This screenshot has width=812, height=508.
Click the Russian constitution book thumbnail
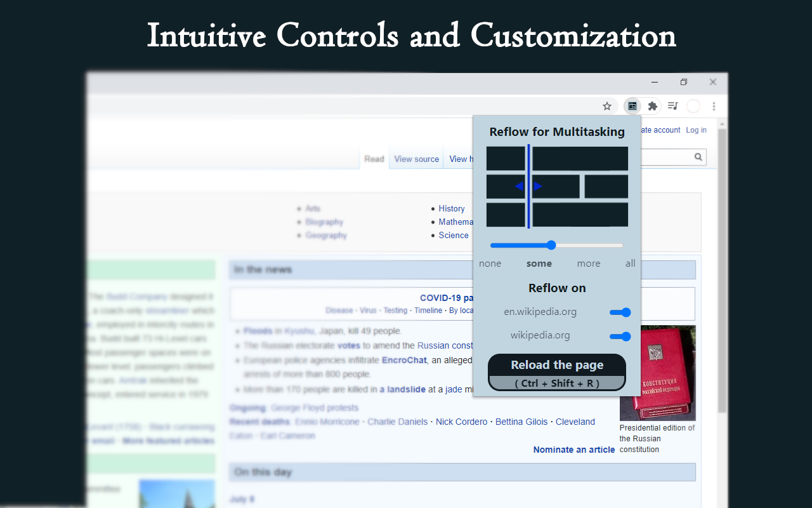[657, 373]
